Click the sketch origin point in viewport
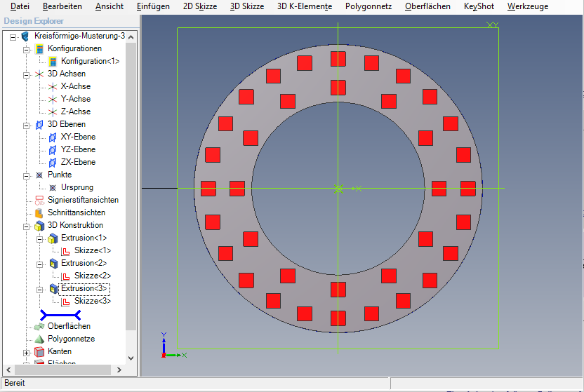 338,189
